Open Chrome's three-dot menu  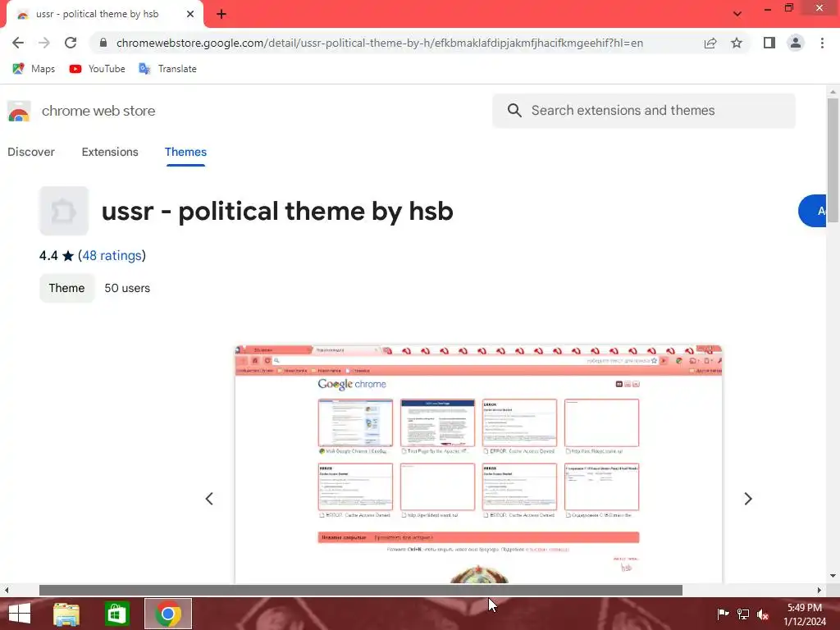tap(822, 43)
